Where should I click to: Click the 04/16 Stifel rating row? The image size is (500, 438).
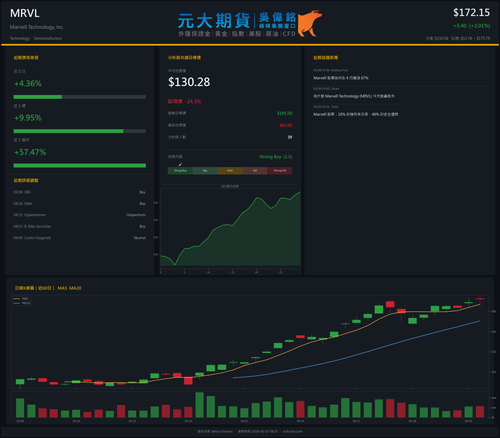80,204
